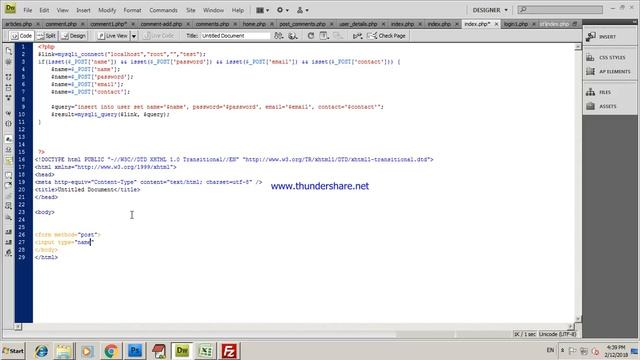The height and width of the screenshot is (360, 640).
Task: Switch to the post_comments.php tab
Action: click(302, 24)
